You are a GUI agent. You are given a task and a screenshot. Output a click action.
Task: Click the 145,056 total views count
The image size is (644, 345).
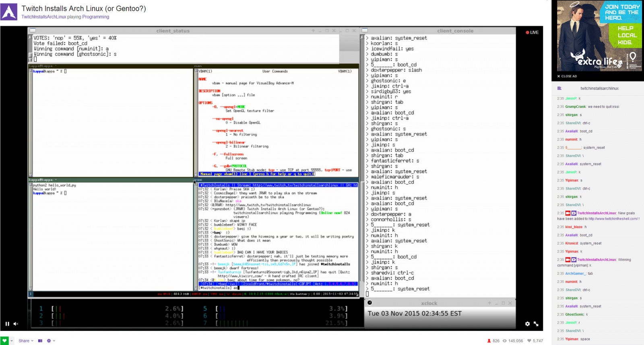(516, 341)
